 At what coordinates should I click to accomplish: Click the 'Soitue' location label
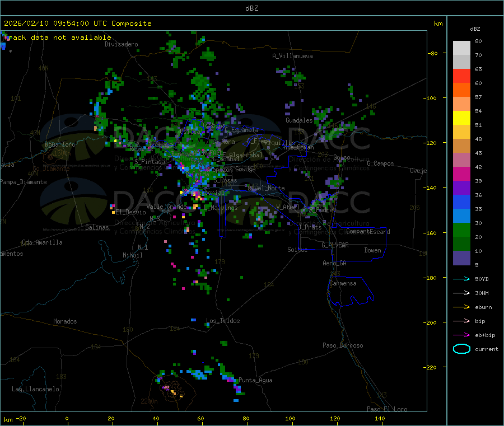point(297,250)
